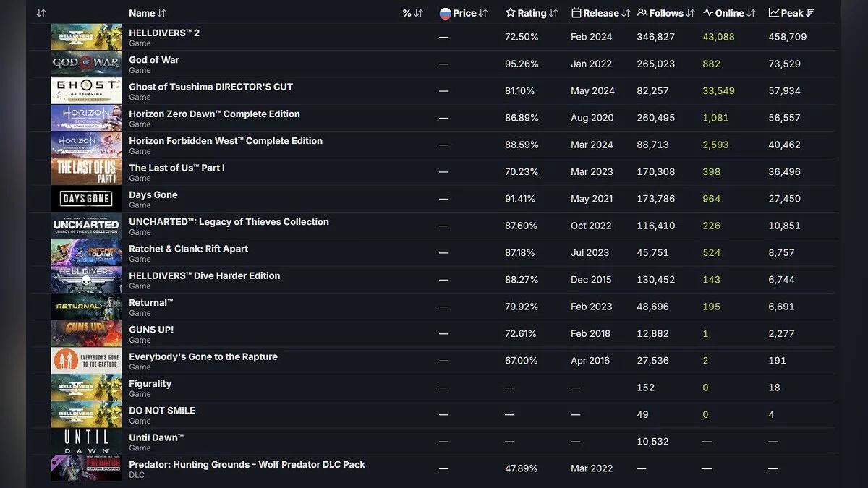868x488 pixels.
Task: Open Predator Wolf Predator DLC Pack link
Action: point(247,464)
